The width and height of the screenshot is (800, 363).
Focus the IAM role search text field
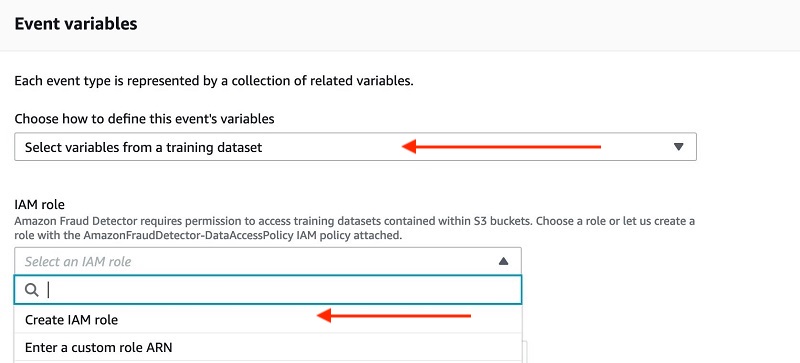pos(268,290)
